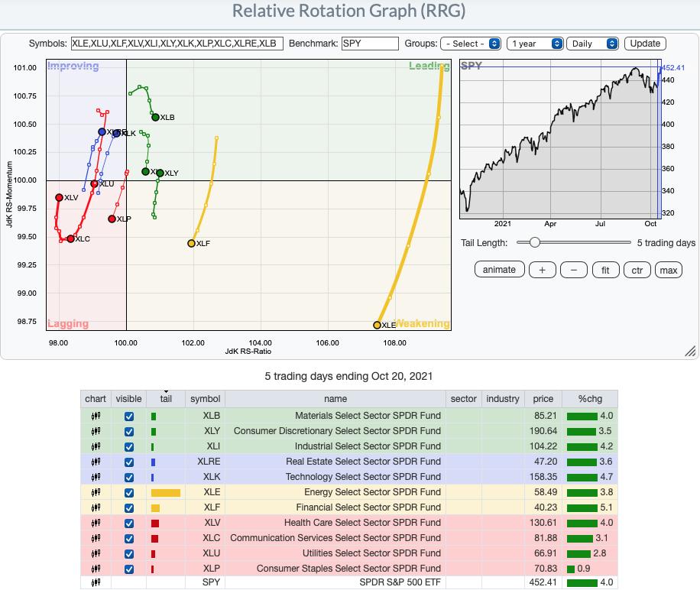
Task: Open the chart icon in the XLV row
Action: pyautogui.click(x=96, y=523)
